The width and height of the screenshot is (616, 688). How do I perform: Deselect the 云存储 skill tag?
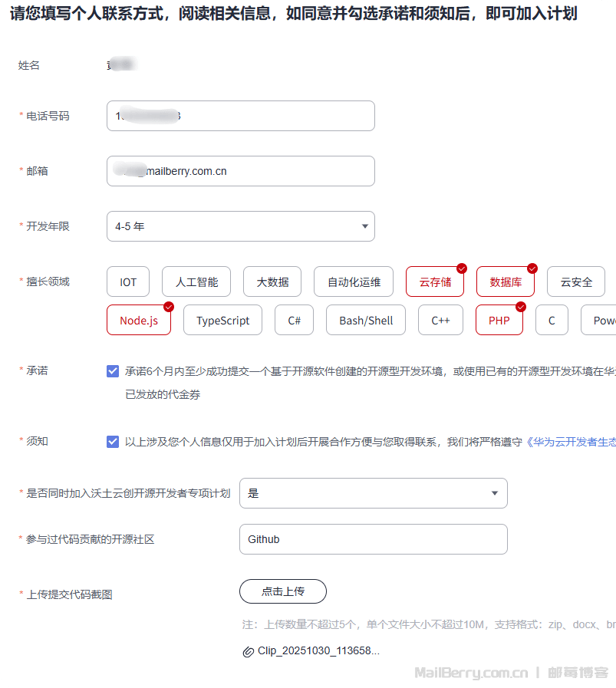point(435,281)
